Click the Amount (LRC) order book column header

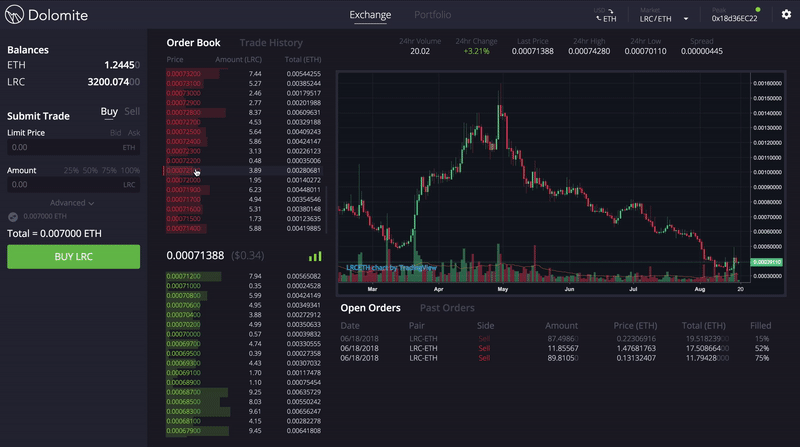tap(238, 60)
